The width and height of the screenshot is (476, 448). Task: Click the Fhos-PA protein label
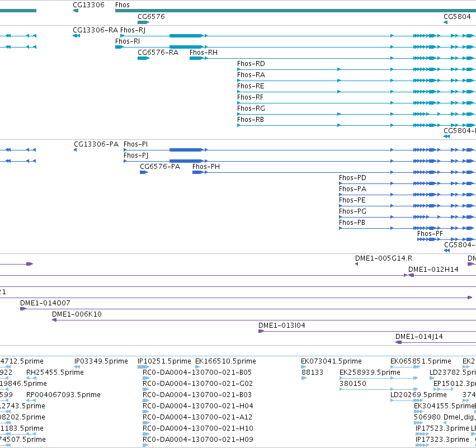[x=352, y=189]
